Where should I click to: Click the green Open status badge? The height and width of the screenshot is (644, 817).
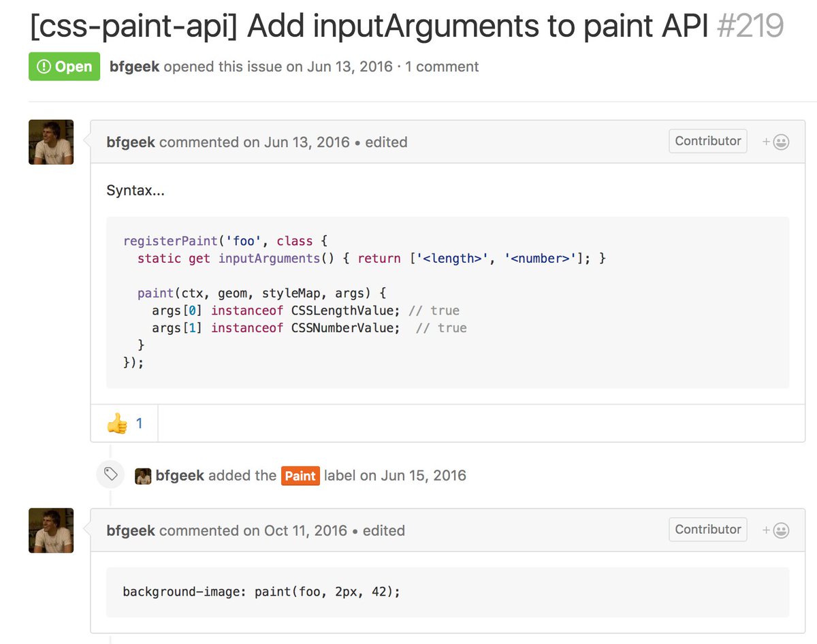64,66
